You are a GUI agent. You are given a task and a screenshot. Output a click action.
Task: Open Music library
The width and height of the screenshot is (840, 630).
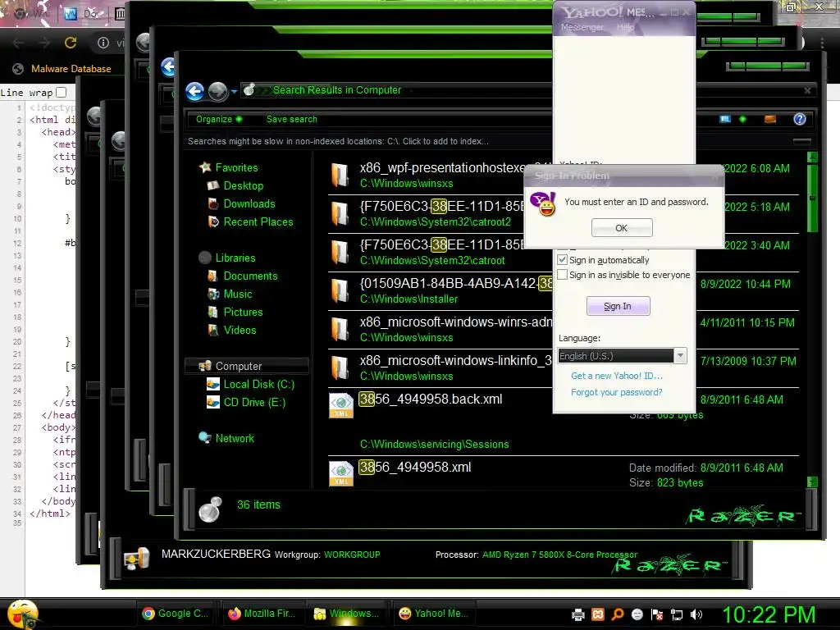[238, 294]
